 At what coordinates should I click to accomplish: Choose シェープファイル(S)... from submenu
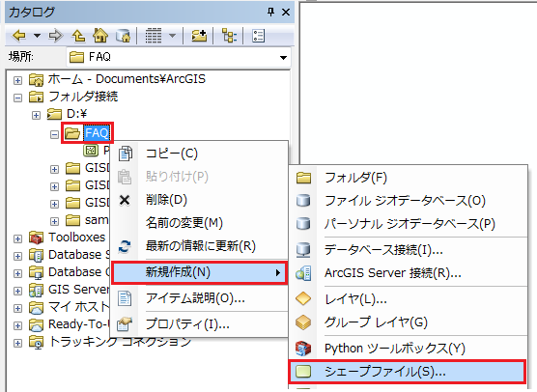(407, 372)
